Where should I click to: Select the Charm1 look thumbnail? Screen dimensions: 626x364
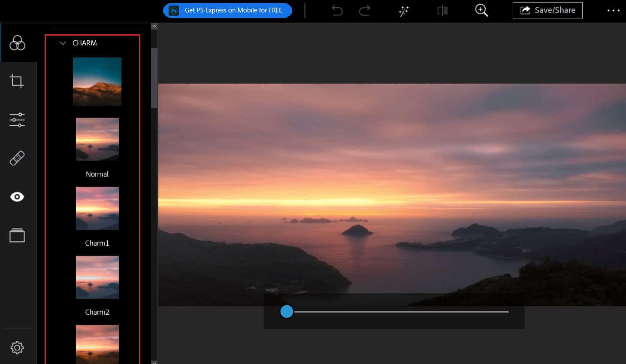point(97,208)
